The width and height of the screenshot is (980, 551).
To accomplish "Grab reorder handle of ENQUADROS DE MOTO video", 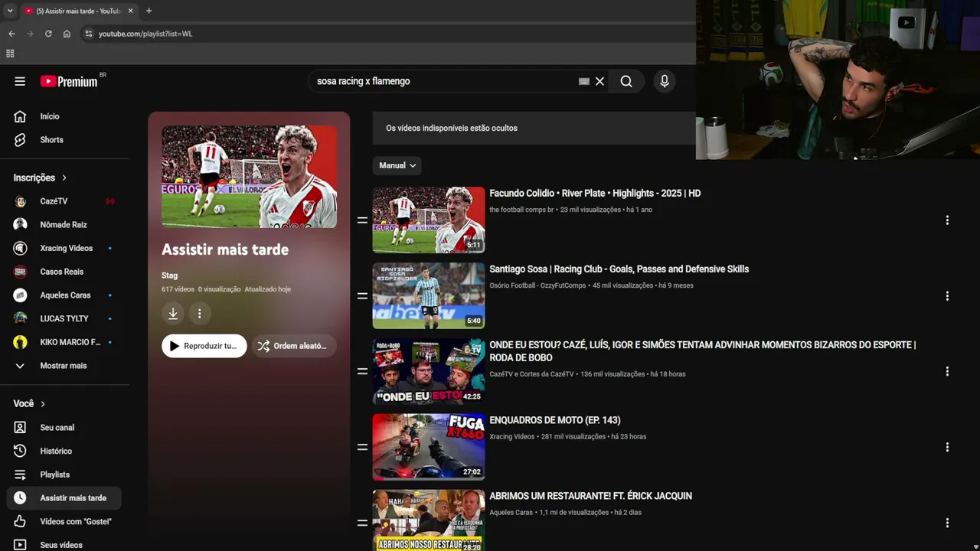I will (x=362, y=447).
